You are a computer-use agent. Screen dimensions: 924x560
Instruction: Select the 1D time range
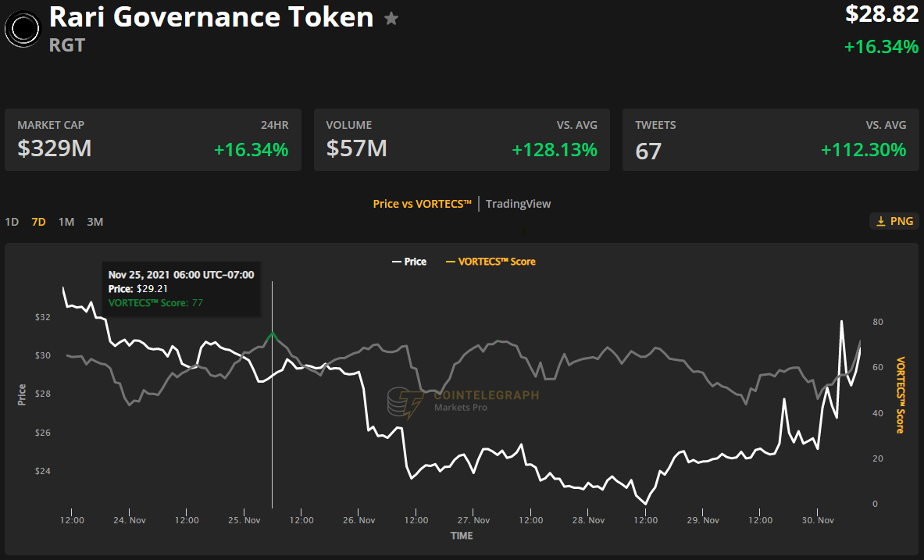point(12,222)
